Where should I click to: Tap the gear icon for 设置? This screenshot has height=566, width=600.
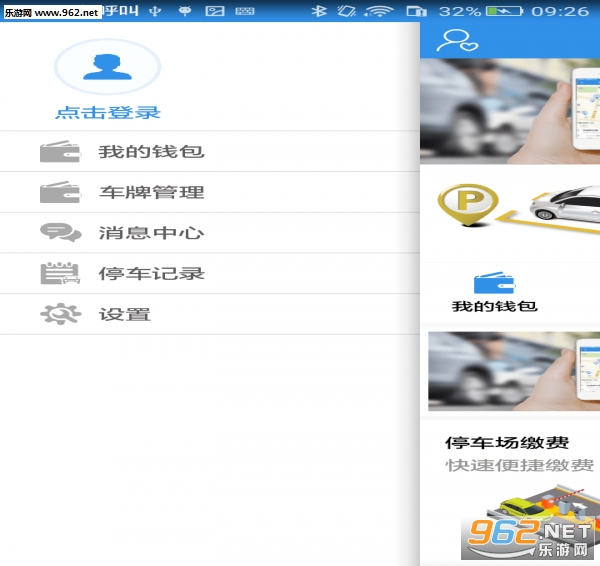coord(60,314)
